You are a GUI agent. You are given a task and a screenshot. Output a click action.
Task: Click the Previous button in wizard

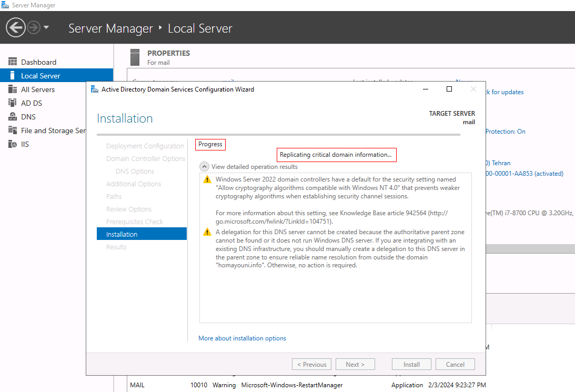click(312, 364)
